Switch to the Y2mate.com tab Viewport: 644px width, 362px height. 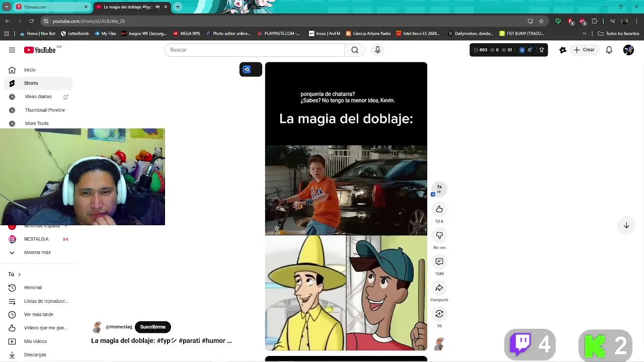49,7
